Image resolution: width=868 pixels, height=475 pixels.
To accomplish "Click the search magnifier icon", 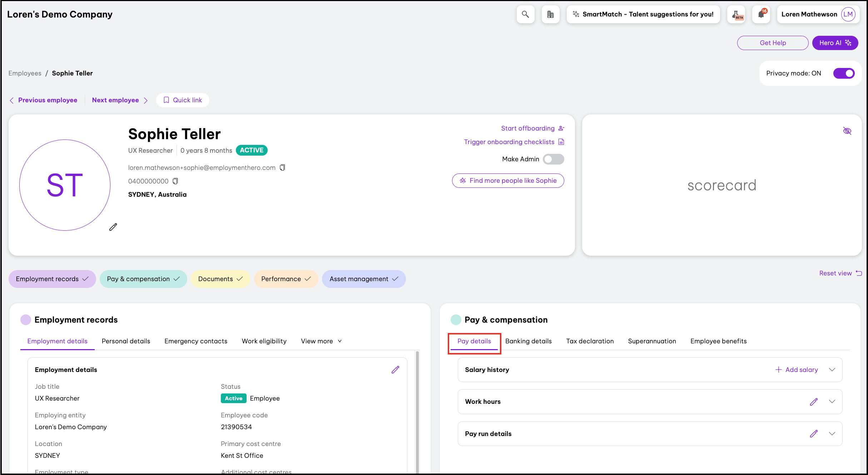I will (525, 14).
